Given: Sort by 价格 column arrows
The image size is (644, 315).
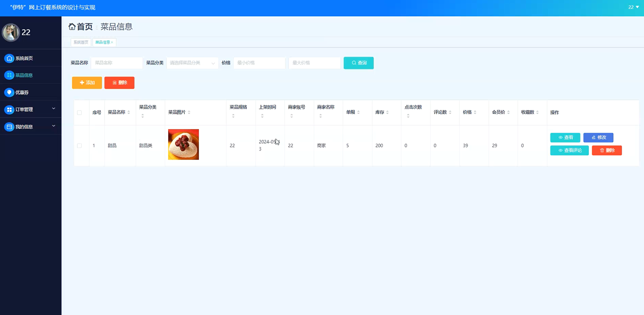Looking at the screenshot, I should [475, 112].
